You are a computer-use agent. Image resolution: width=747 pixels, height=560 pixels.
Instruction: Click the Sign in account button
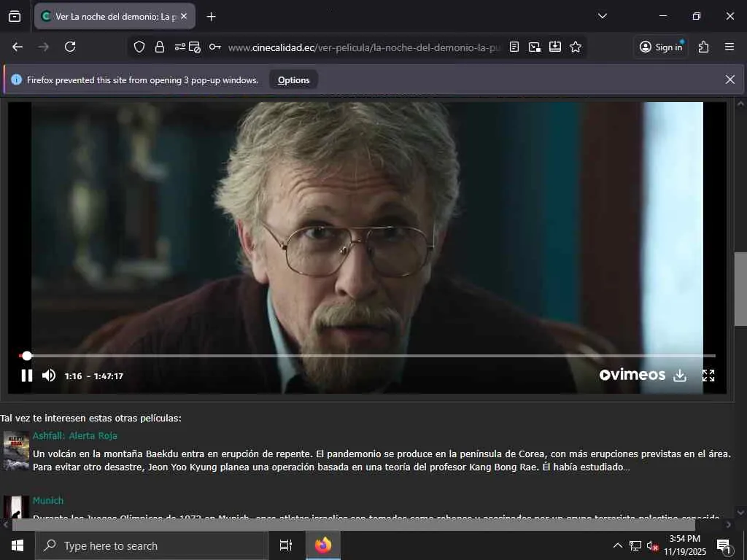(x=661, y=47)
